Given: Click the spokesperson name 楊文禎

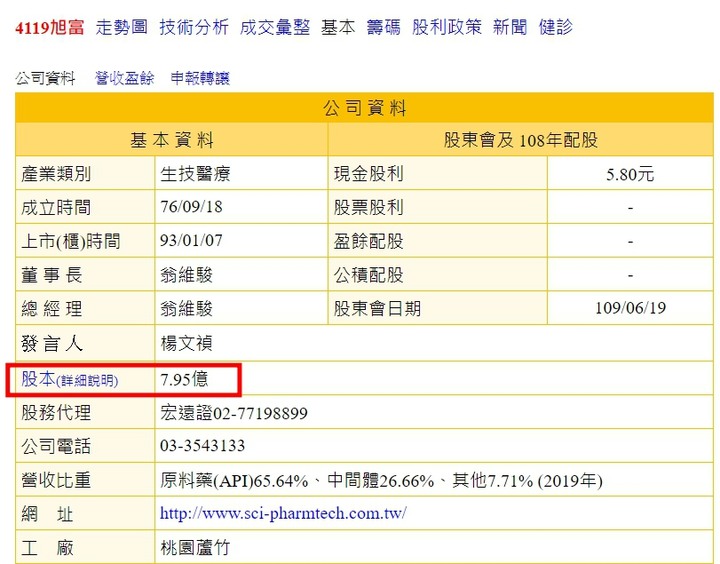Looking at the screenshot, I should (x=186, y=343).
